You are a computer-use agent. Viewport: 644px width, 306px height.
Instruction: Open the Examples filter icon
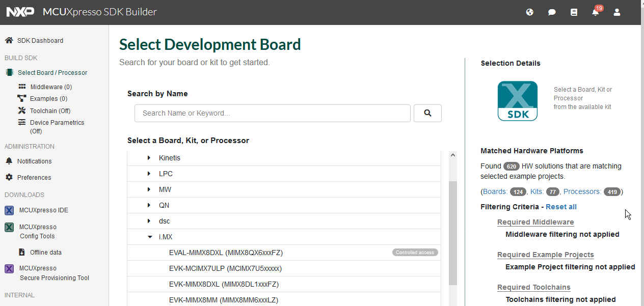click(x=22, y=98)
